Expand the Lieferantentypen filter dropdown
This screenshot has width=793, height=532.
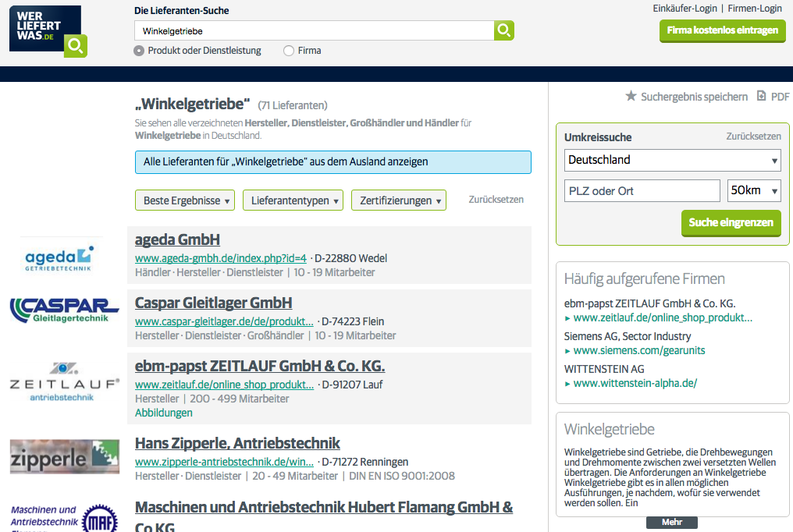[x=293, y=200]
